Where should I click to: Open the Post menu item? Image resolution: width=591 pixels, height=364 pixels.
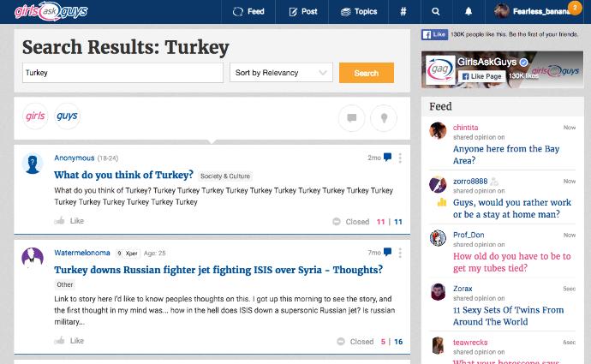[303, 12]
